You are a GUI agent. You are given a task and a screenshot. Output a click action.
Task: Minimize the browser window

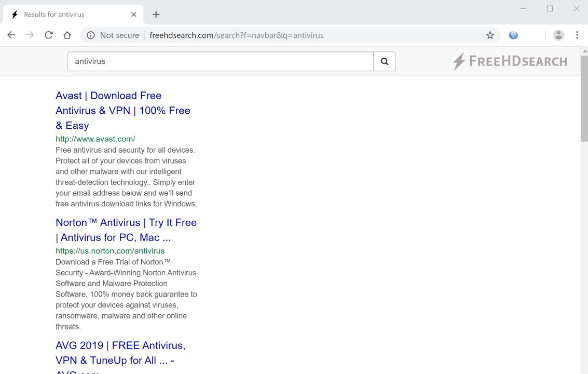(523, 8)
